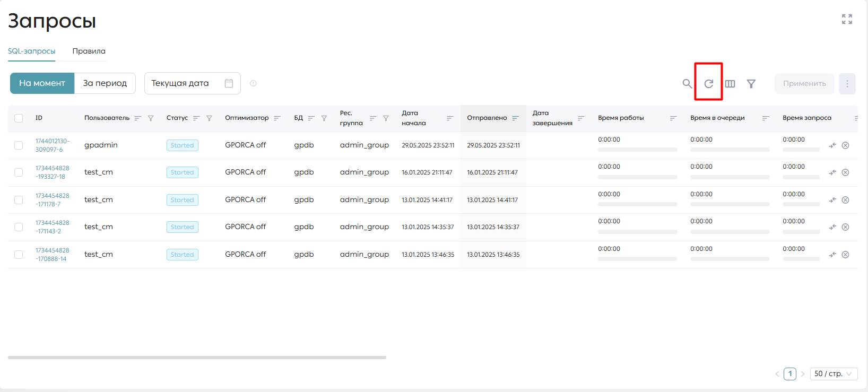Filter the Статус column with its funnel icon
The height and width of the screenshot is (392, 868).
pyautogui.click(x=209, y=118)
